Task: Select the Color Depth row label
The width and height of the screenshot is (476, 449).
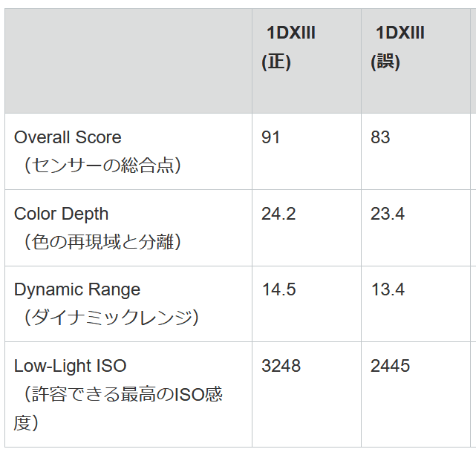Action: pyautogui.click(x=61, y=214)
